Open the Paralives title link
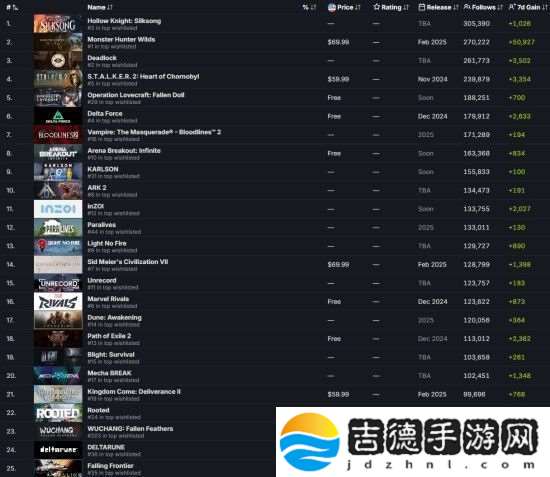This screenshot has height=477, width=550. (102, 225)
